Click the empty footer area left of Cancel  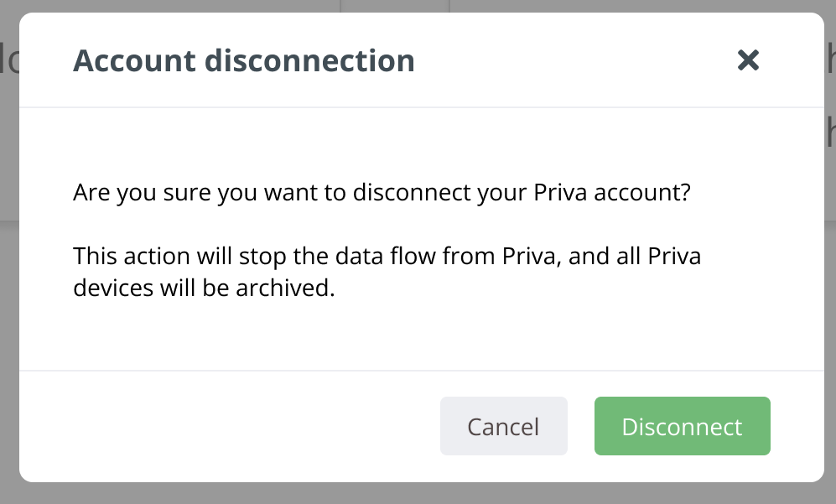click(226, 426)
